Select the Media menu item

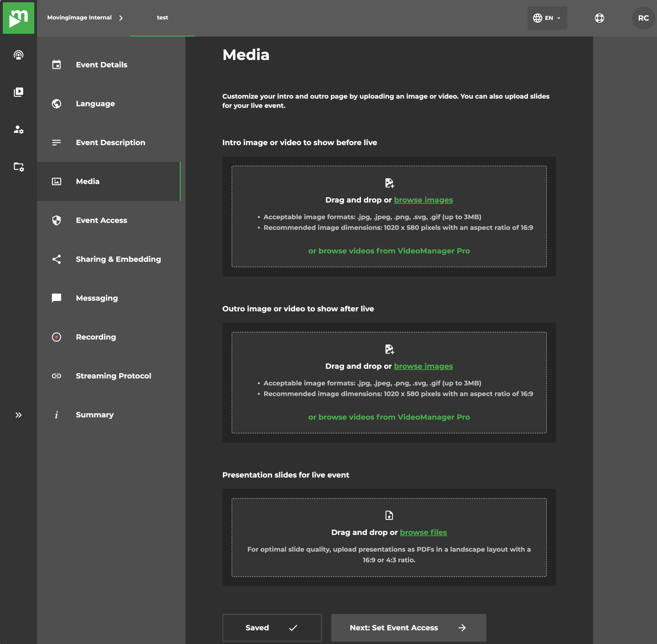[109, 181]
